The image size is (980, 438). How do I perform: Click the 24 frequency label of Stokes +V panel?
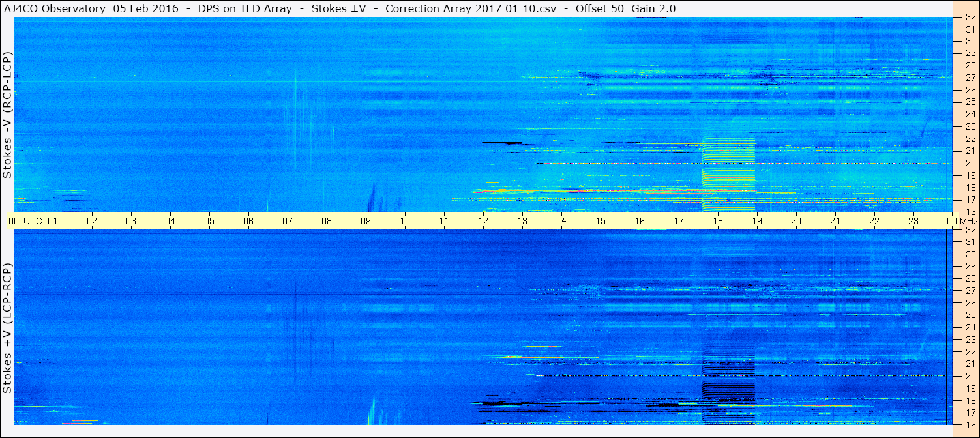point(970,327)
